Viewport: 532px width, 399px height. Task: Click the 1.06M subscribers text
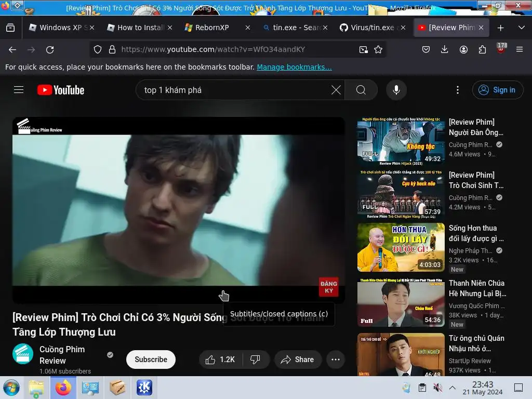pos(65,371)
